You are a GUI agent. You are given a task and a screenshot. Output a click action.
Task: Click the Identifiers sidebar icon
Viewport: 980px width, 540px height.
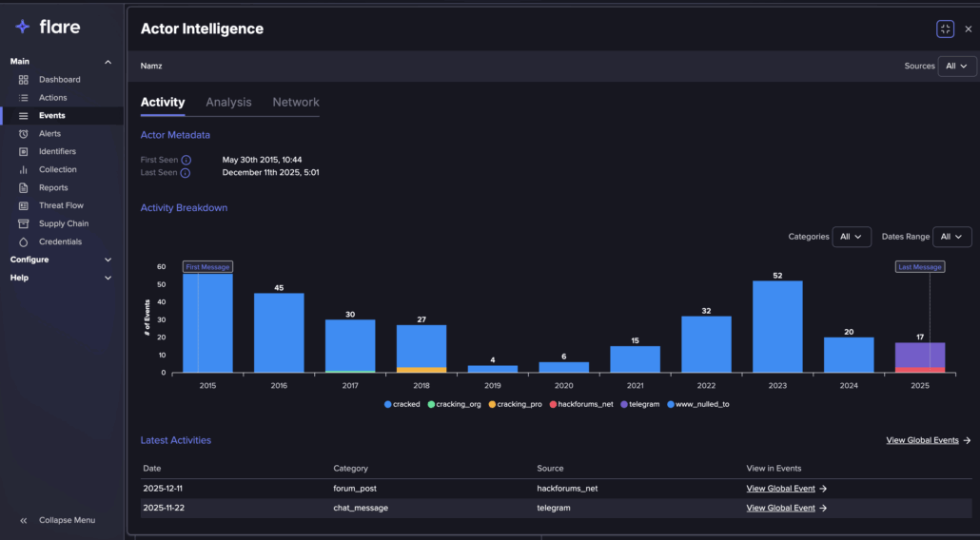(24, 152)
